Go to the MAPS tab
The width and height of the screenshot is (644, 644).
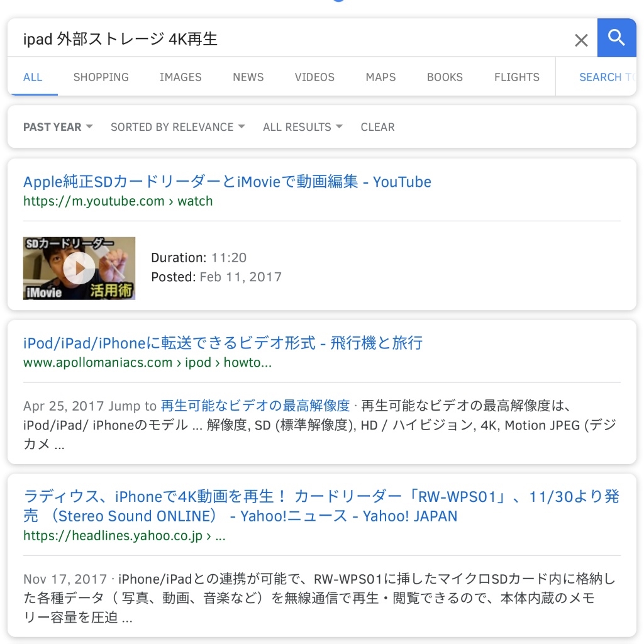pos(380,77)
